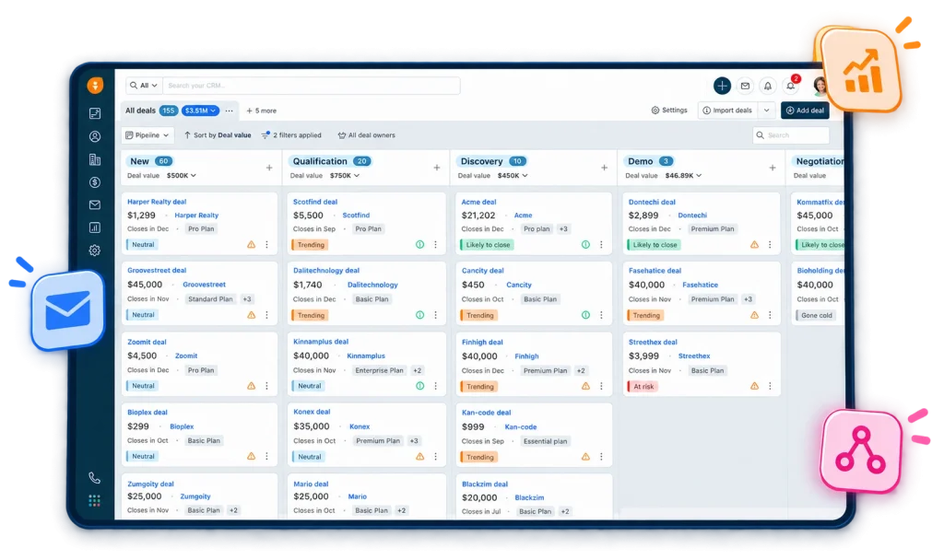Click warning icon on Kan-code deal card

click(x=585, y=457)
